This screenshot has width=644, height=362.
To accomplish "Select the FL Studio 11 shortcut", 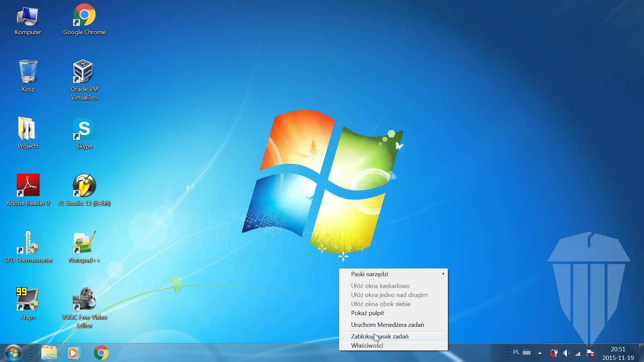I will pos(84,190).
